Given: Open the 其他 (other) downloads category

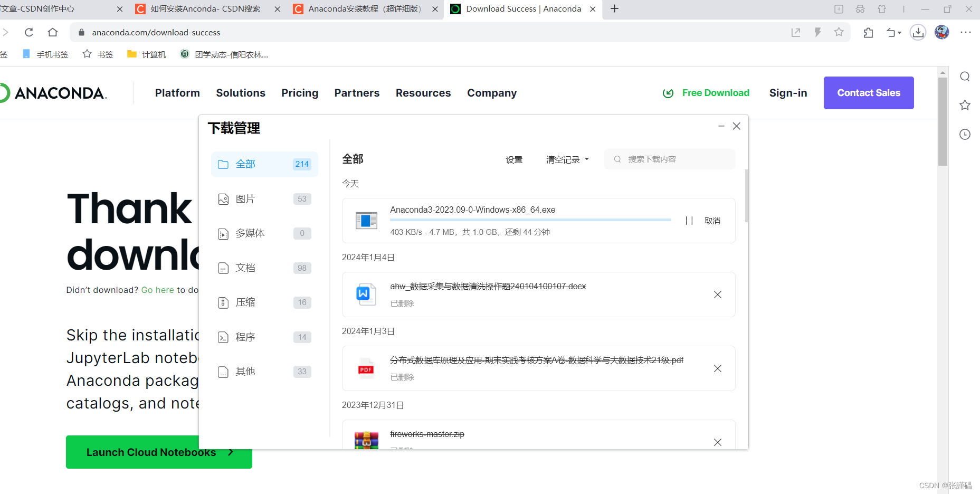Looking at the screenshot, I should (x=245, y=371).
